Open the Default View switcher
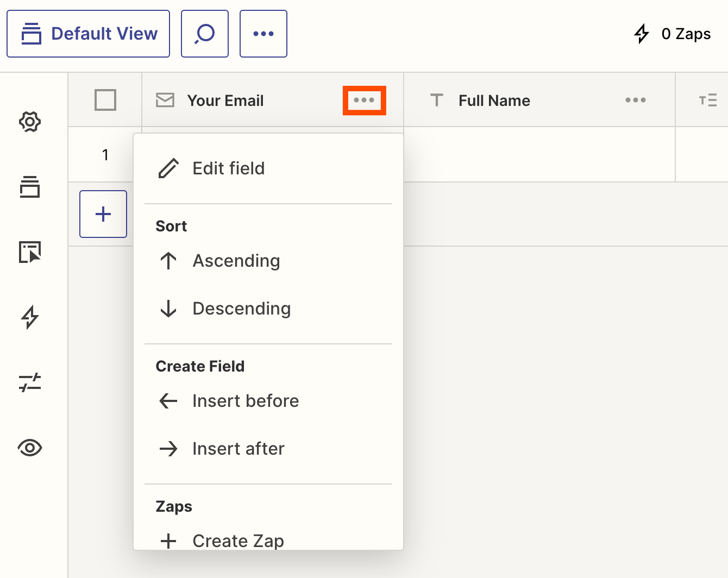 point(89,34)
